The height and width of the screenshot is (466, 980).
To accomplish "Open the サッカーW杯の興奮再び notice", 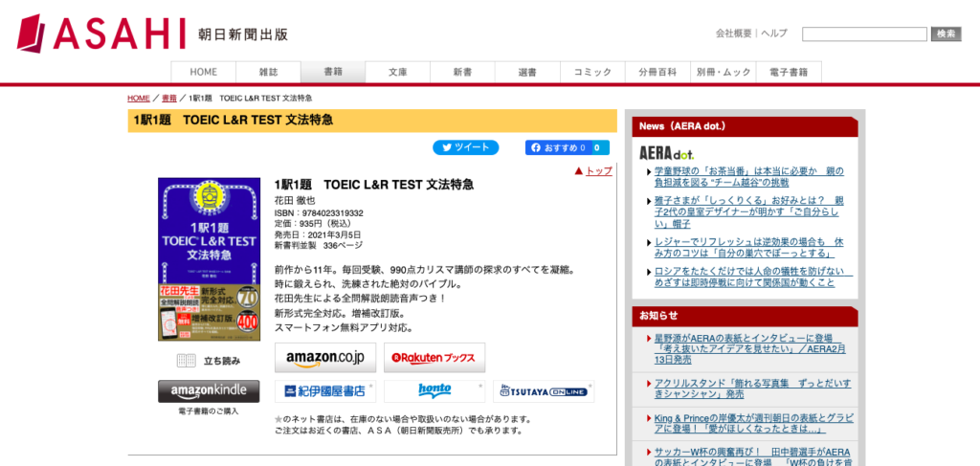I will pyautogui.click(x=753, y=457).
